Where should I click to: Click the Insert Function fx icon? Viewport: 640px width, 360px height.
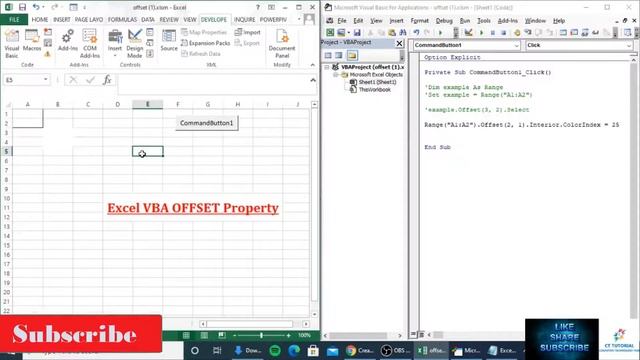[107, 80]
